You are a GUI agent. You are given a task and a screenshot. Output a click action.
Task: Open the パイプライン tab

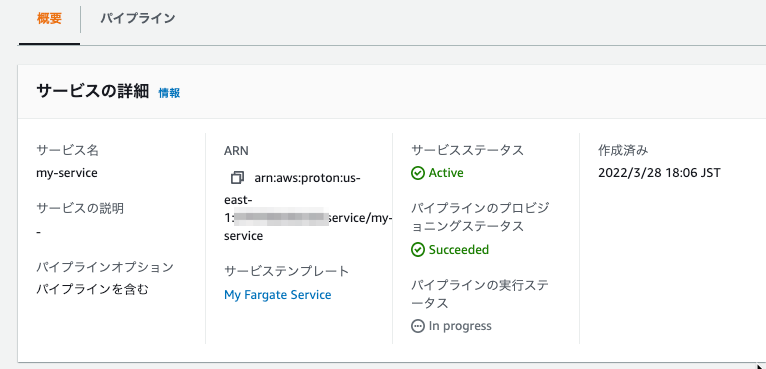tap(138, 19)
